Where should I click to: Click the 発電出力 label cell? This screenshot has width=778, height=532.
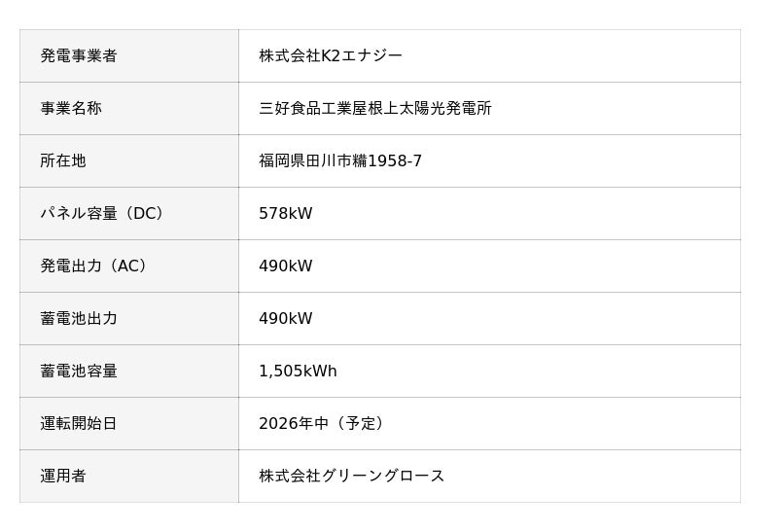pyautogui.click(x=78, y=266)
